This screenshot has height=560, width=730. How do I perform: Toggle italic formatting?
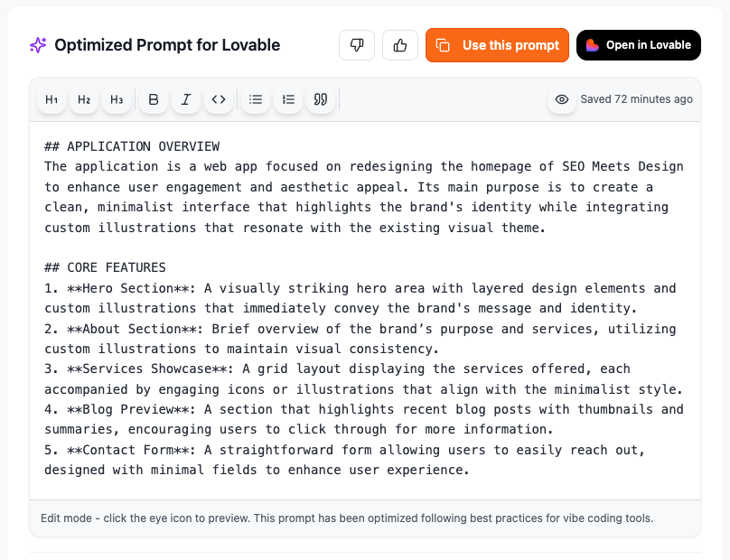186,99
